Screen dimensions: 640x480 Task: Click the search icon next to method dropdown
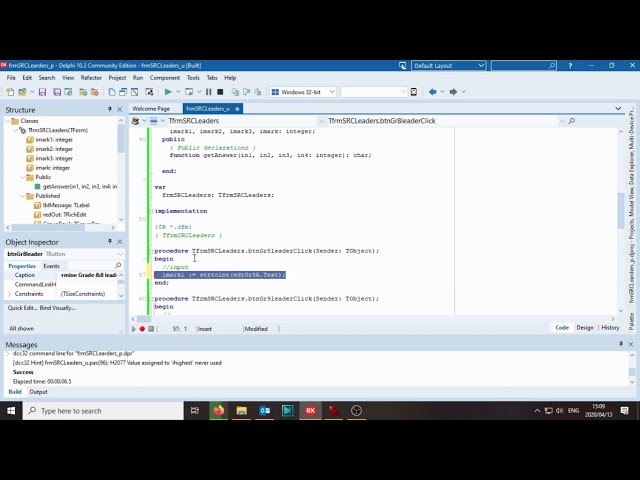click(572, 121)
